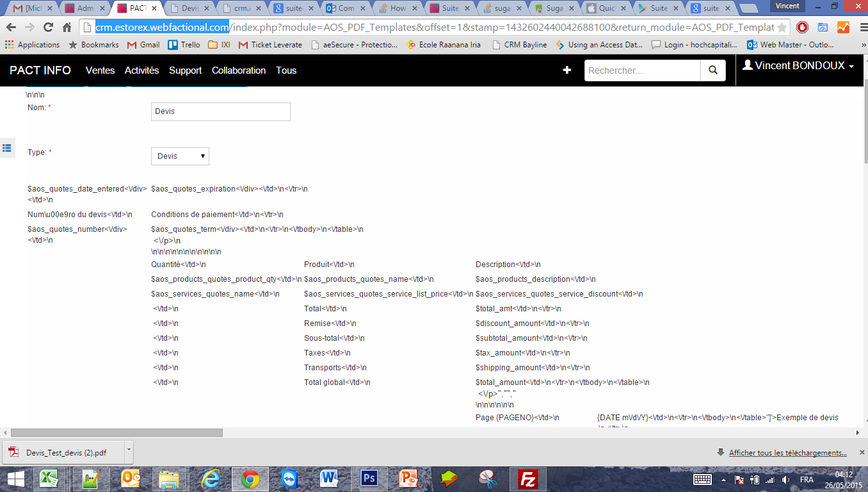Switch to Chrome in the taskbar

point(250,479)
